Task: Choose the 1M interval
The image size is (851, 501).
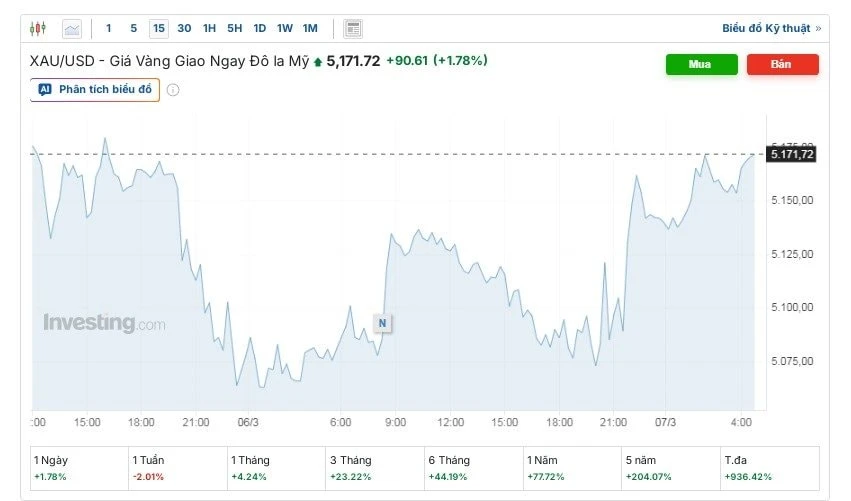Action: tap(310, 28)
